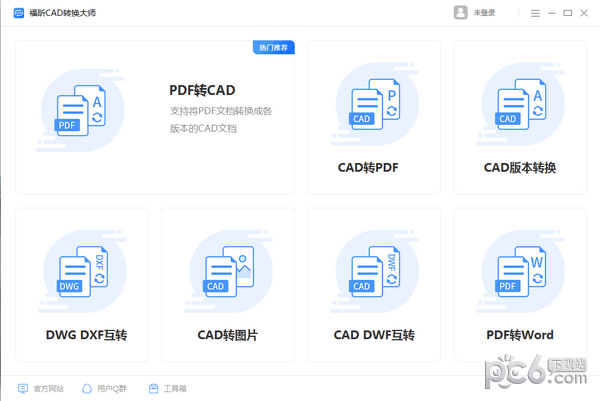This screenshot has width=600, height=401.
Task: Click the 未登录 login text
Action: (484, 13)
